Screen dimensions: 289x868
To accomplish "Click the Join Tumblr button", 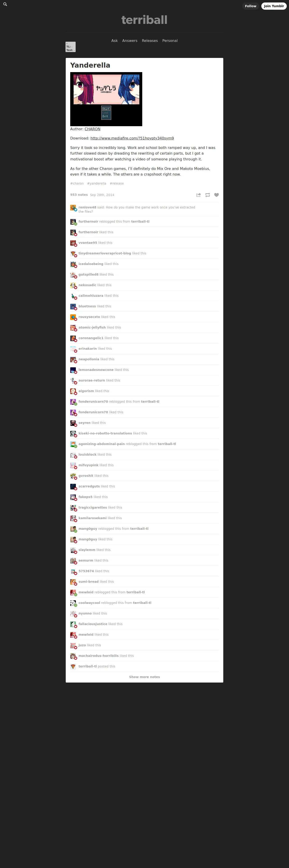I will (274, 6).
